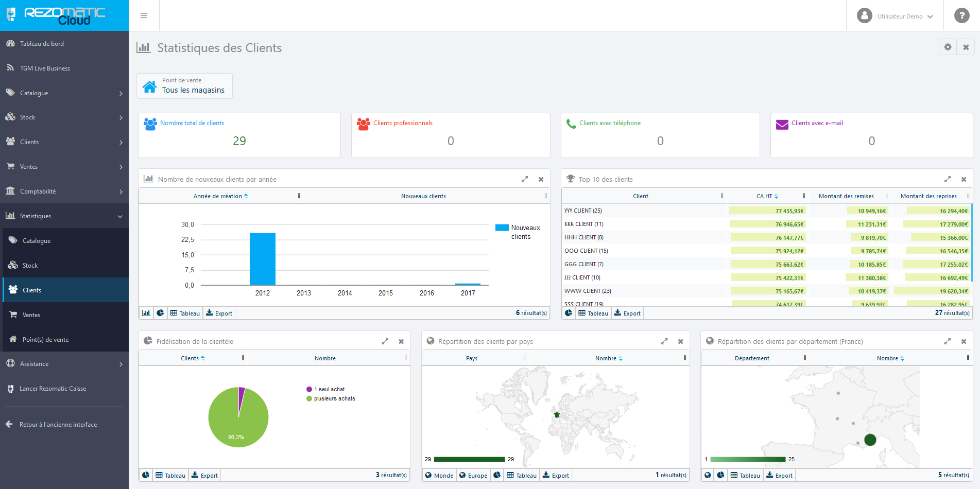Click the Point de vente house icon
The height and width of the screenshot is (489, 980).
pyautogui.click(x=150, y=86)
